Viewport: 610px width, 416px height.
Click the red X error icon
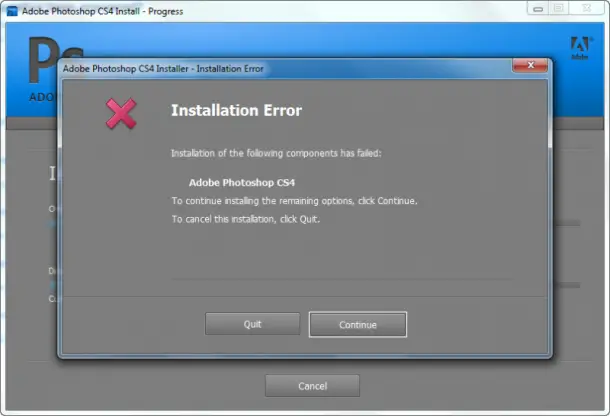pyautogui.click(x=121, y=114)
